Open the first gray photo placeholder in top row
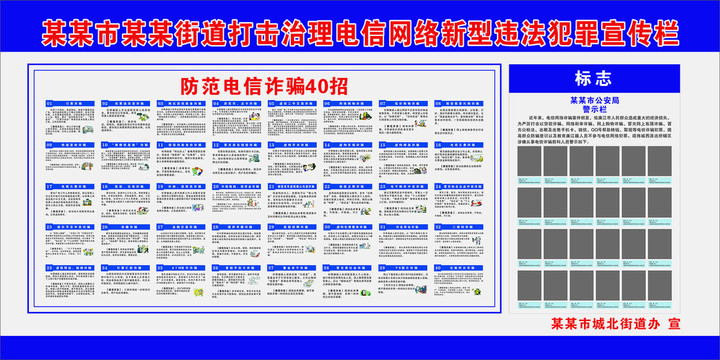Viewport: 720px width, 360px height. point(529,161)
